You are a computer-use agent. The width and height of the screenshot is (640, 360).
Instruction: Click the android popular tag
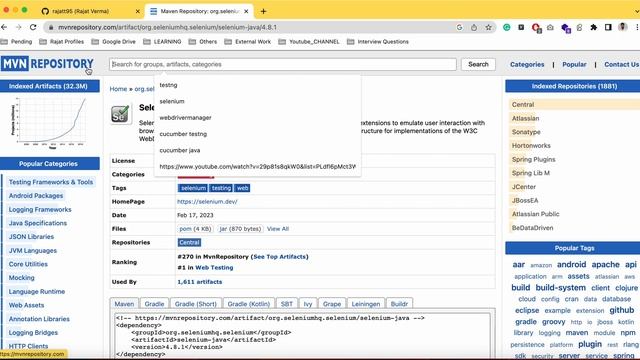pos(571,264)
